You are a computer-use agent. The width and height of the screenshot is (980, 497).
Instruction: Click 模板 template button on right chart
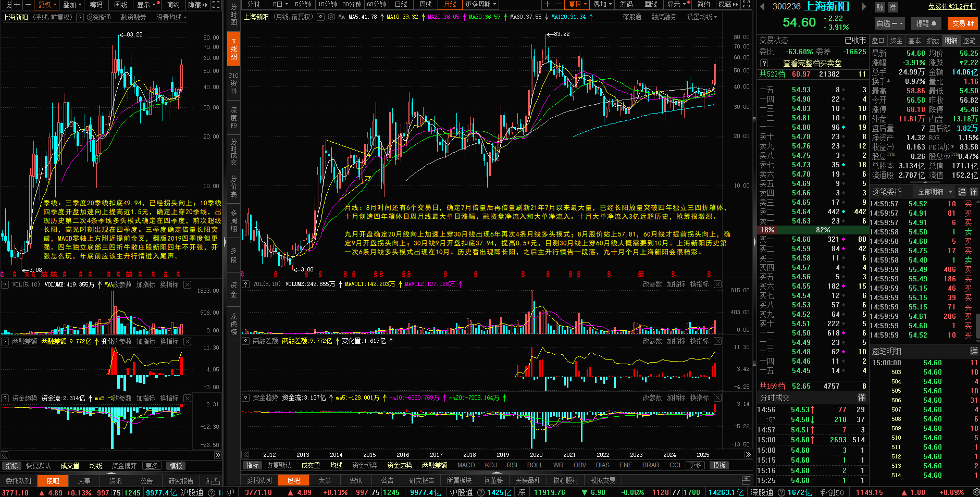click(x=720, y=465)
